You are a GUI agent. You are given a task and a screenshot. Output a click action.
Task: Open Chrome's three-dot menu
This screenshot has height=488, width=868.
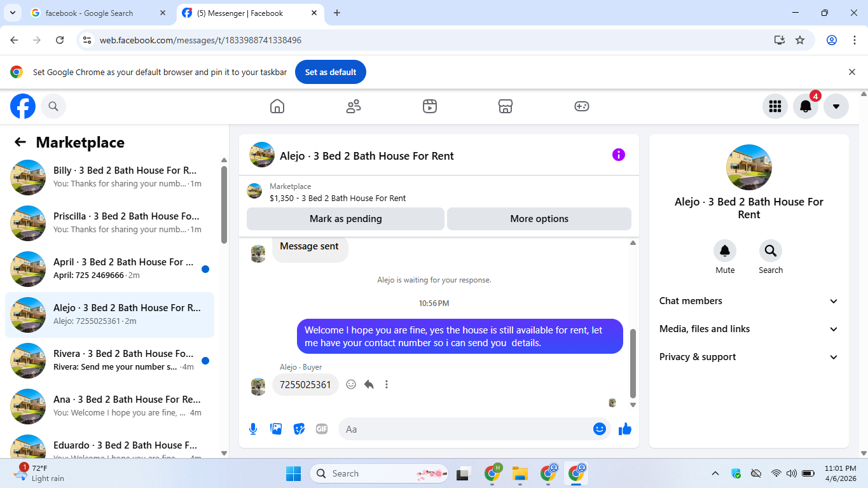pyautogui.click(x=855, y=40)
